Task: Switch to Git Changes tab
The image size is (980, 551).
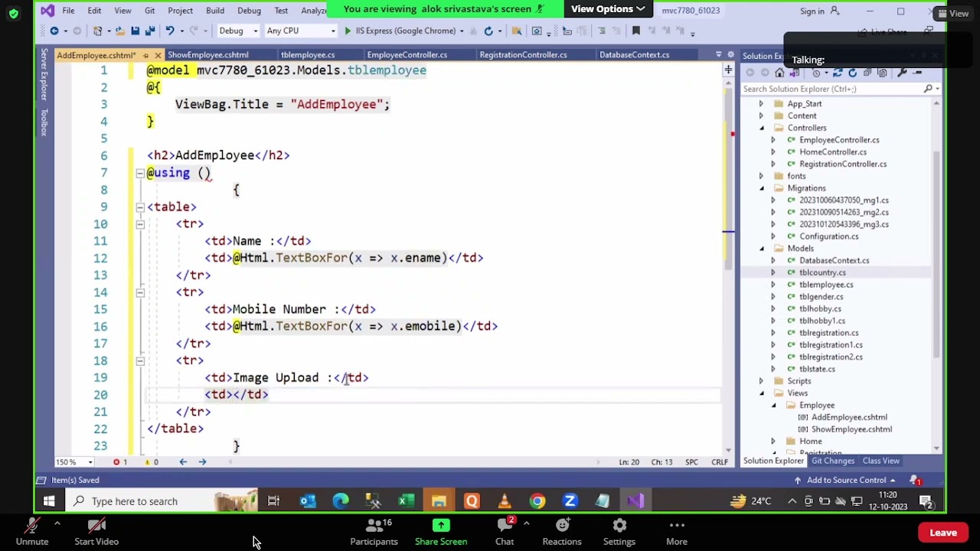Action: [x=833, y=461]
